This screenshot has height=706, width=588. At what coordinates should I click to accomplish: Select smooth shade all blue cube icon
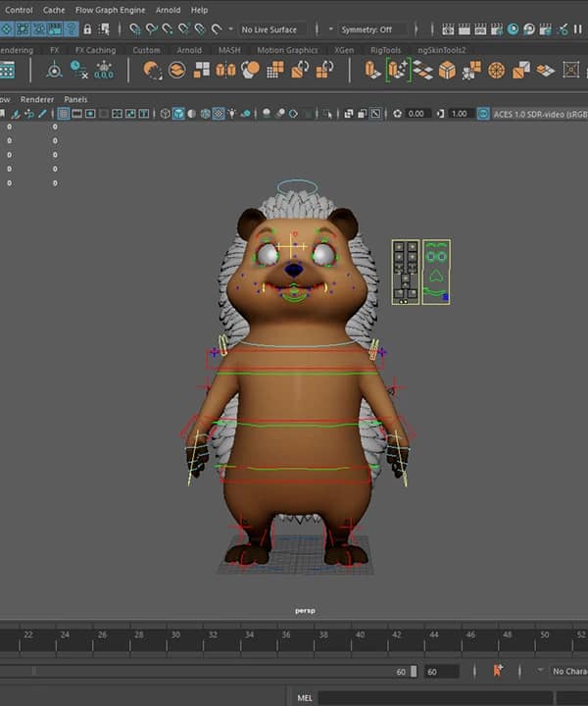[178, 114]
